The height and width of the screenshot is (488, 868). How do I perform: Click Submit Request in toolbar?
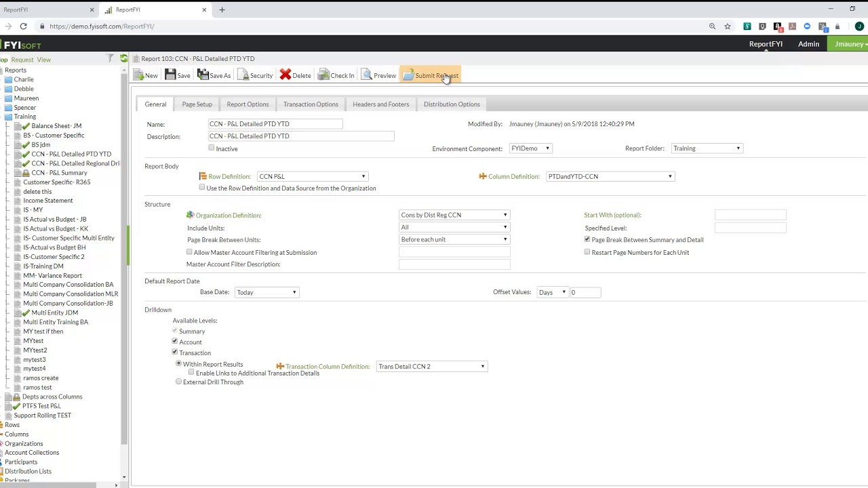(x=431, y=75)
